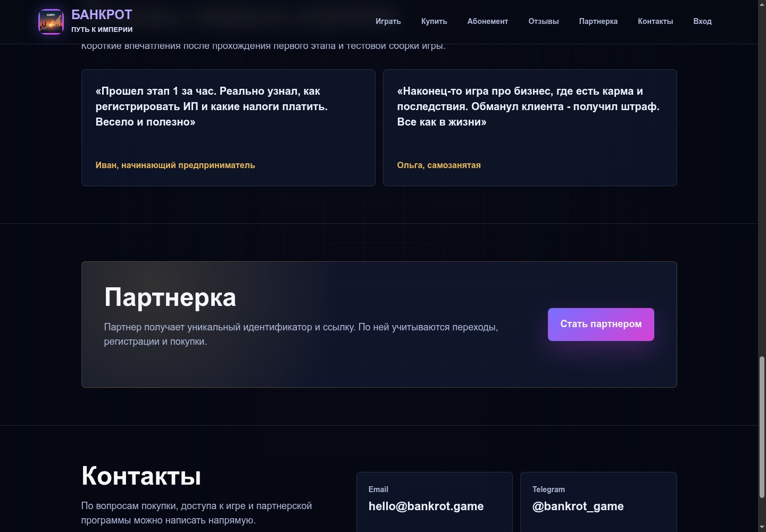
Task: Click the Telegram label in contact card
Action: [x=548, y=489]
